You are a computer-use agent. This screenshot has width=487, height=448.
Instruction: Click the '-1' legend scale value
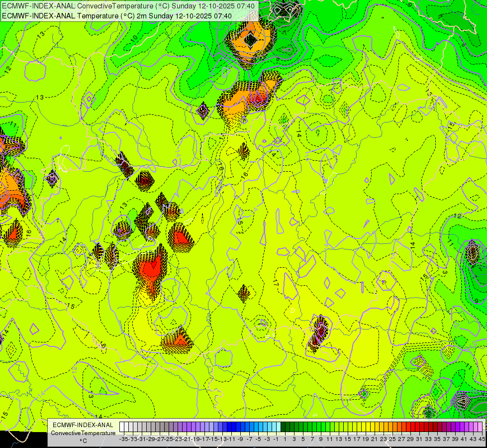[276, 439]
